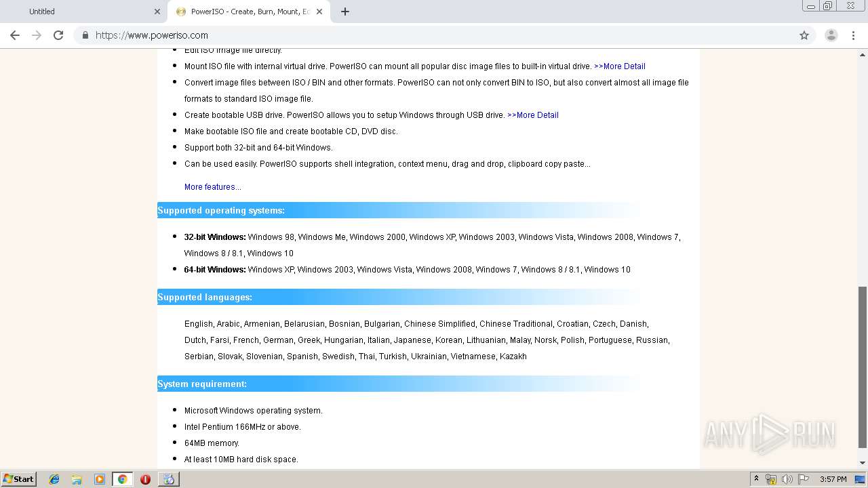The height and width of the screenshot is (488, 868).
Task: Click 'Make bootable ISO file' bullet text
Action: [x=291, y=131]
